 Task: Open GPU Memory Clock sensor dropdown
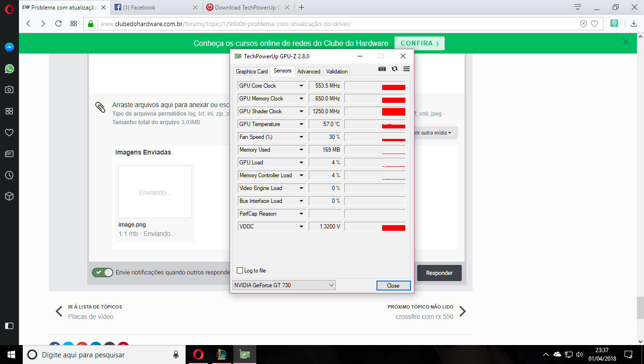click(301, 99)
